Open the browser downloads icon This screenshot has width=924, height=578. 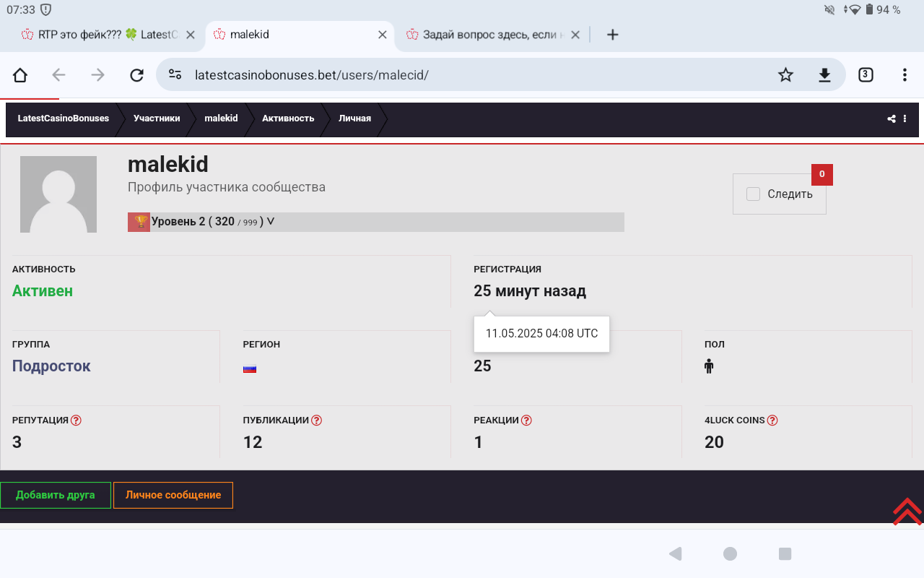[x=824, y=75]
